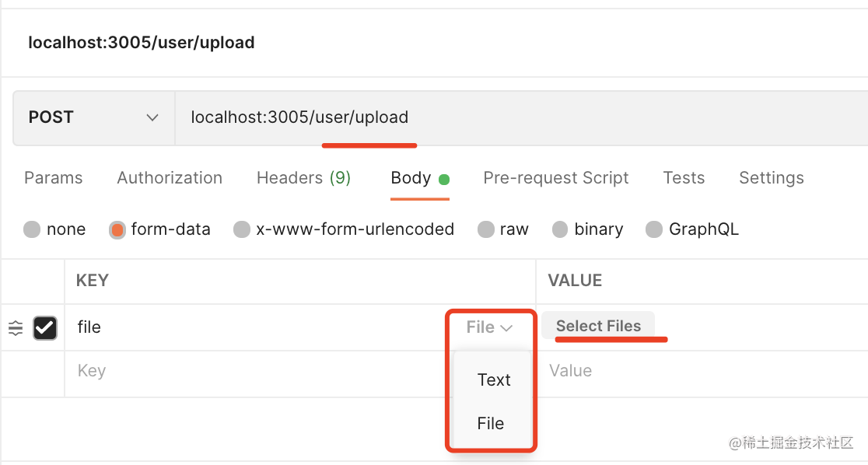This screenshot has width=868, height=465.
Task: Click the drag handle icon beside file row
Action: coord(16,328)
